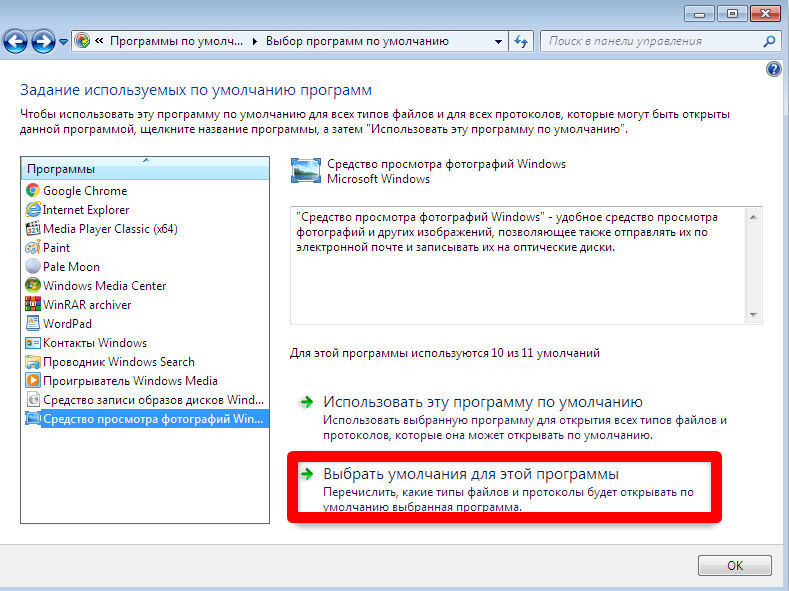Click the control panel icon in address bar
The width and height of the screenshot is (789, 591).
pyautogui.click(x=82, y=41)
